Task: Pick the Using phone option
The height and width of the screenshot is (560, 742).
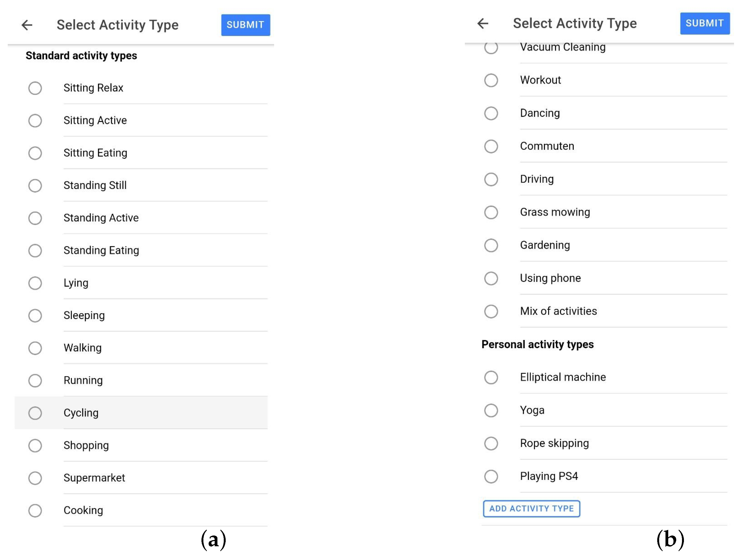Action: click(x=491, y=278)
